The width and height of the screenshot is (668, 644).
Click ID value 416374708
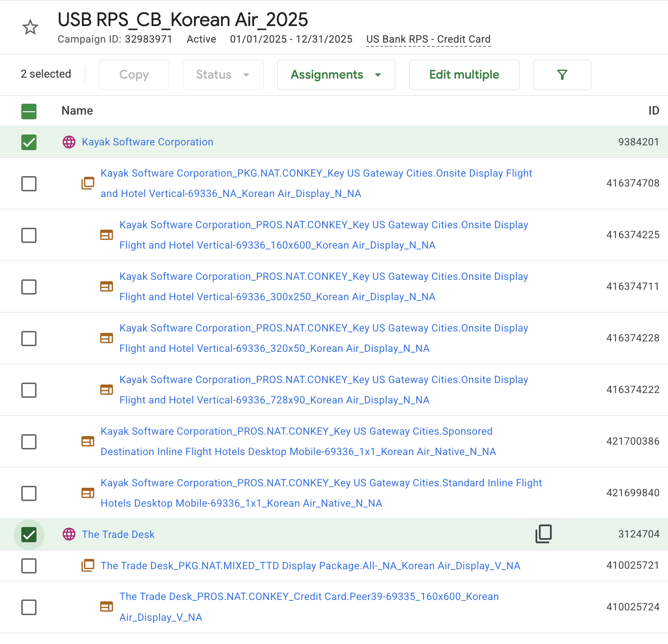(633, 183)
